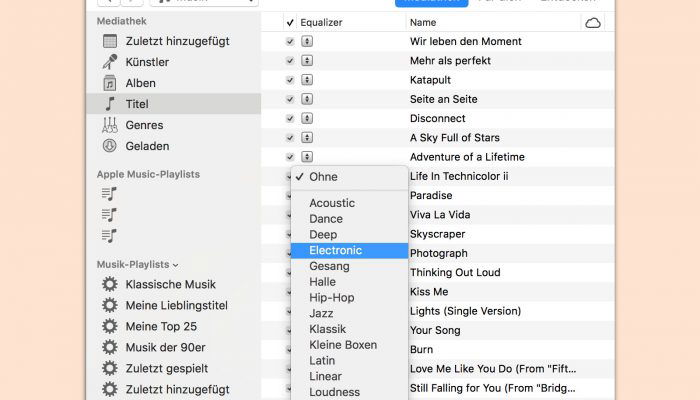The image size is (700, 400).
Task: Toggle the checkbox next to Katapult
Action: [290, 80]
